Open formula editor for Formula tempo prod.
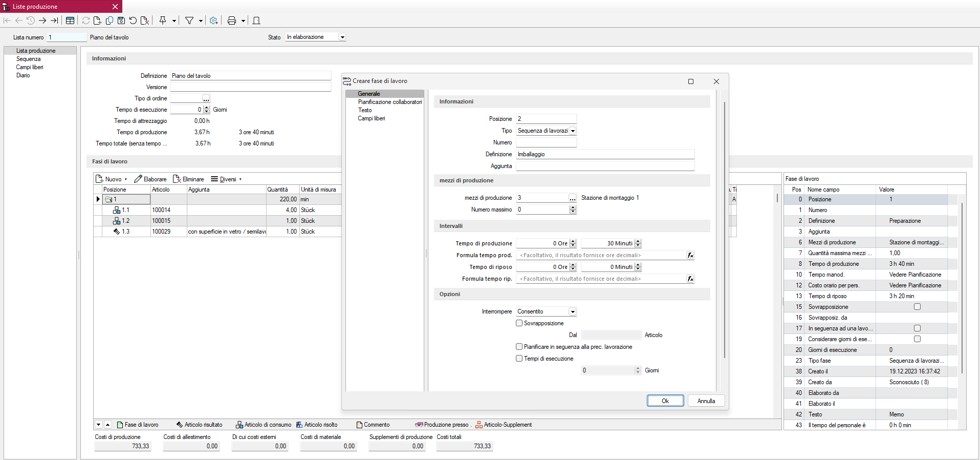Screen dimensions: 980x460 coord(690,255)
